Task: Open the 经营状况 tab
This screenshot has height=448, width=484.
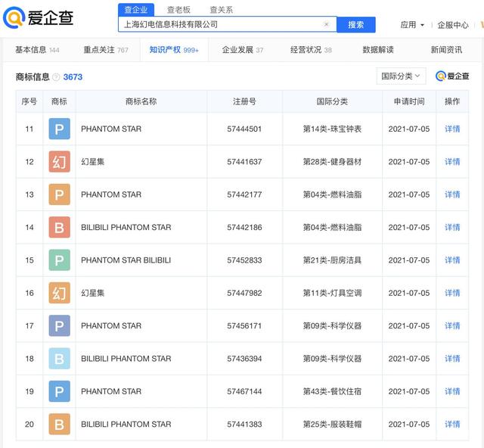Action: [x=311, y=50]
